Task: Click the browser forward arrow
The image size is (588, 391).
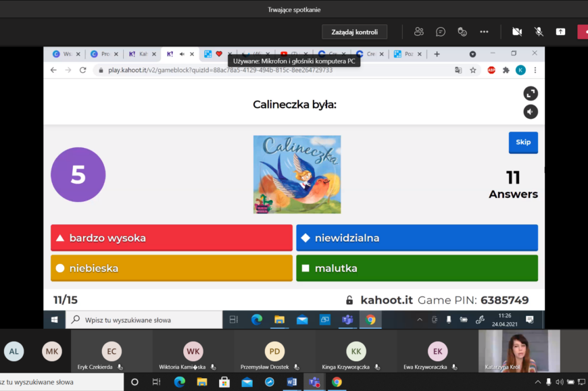Action: click(x=68, y=70)
